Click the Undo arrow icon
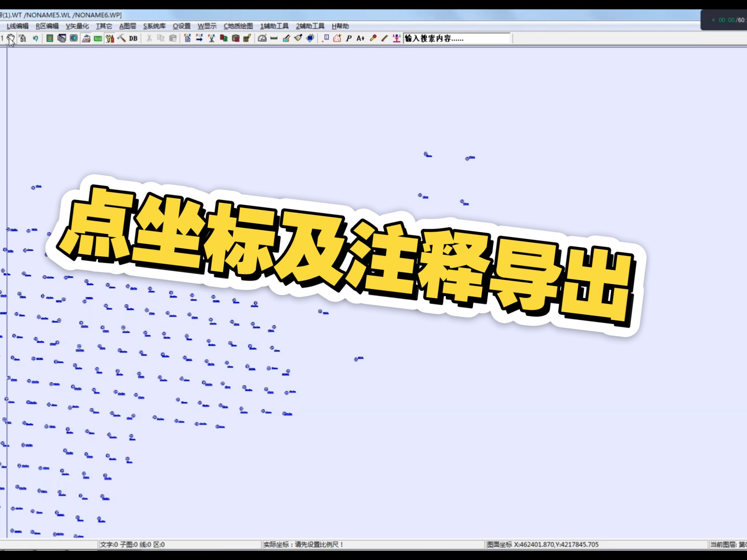Image resolution: width=747 pixels, height=560 pixels. [36, 38]
